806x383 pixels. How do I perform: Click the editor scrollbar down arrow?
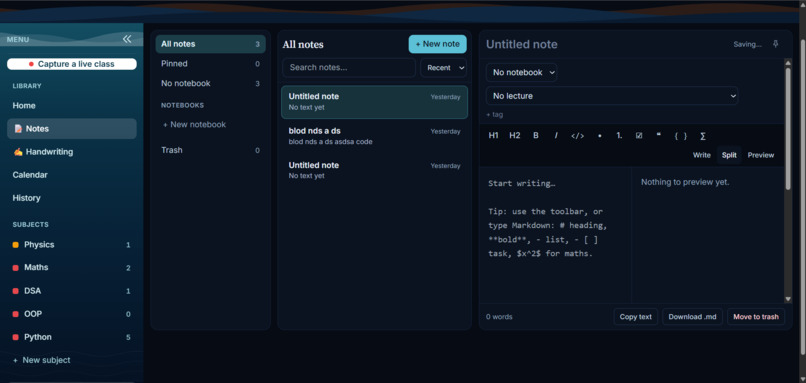[x=789, y=299]
